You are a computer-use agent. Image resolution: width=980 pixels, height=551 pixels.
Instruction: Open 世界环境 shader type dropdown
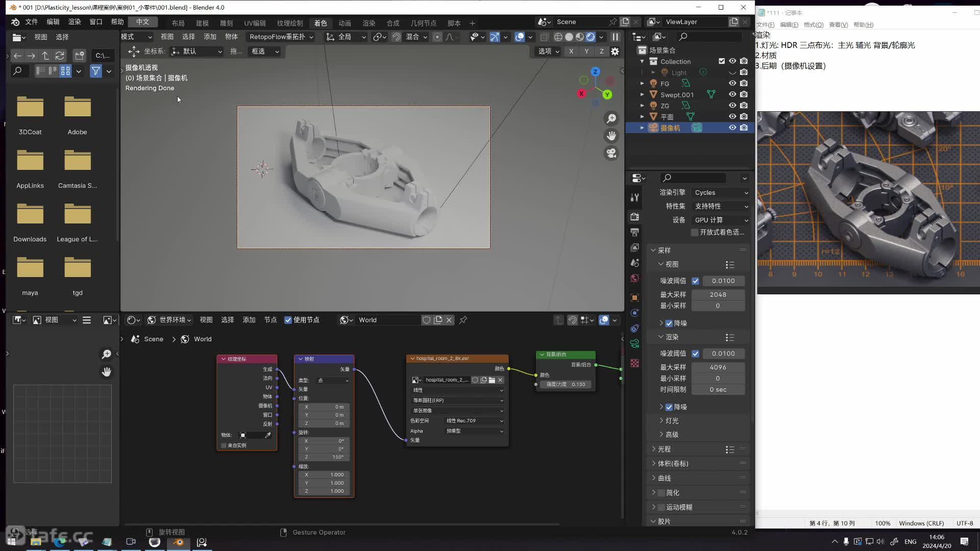point(169,320)
